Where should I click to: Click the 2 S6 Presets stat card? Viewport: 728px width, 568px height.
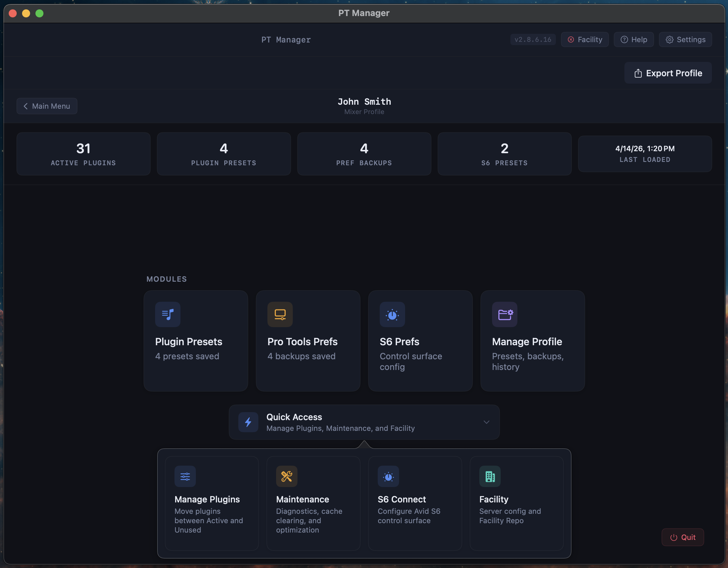coord(505,154)
